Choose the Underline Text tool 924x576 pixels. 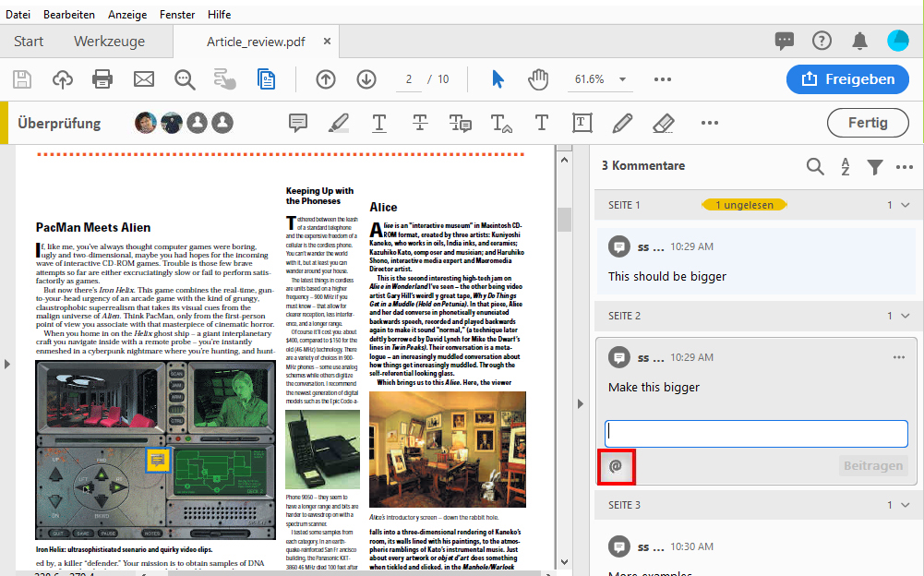coord(378,123)
